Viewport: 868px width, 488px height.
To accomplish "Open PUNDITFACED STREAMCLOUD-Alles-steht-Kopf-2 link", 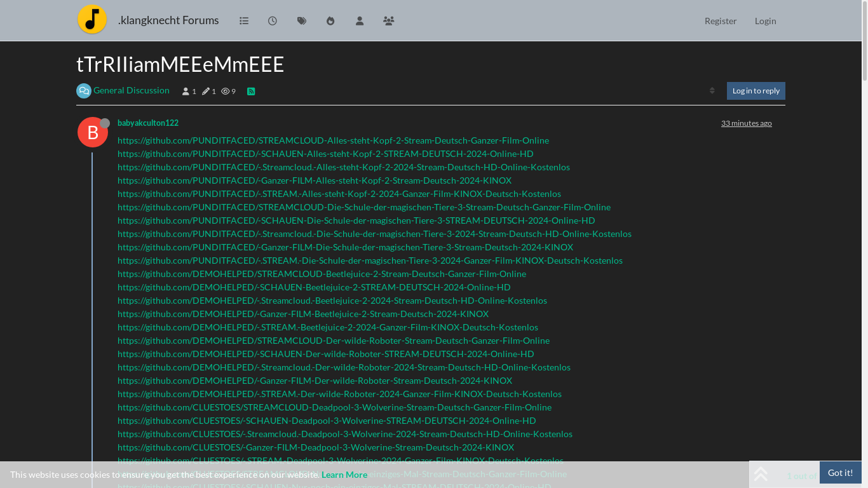I will 333,140.
